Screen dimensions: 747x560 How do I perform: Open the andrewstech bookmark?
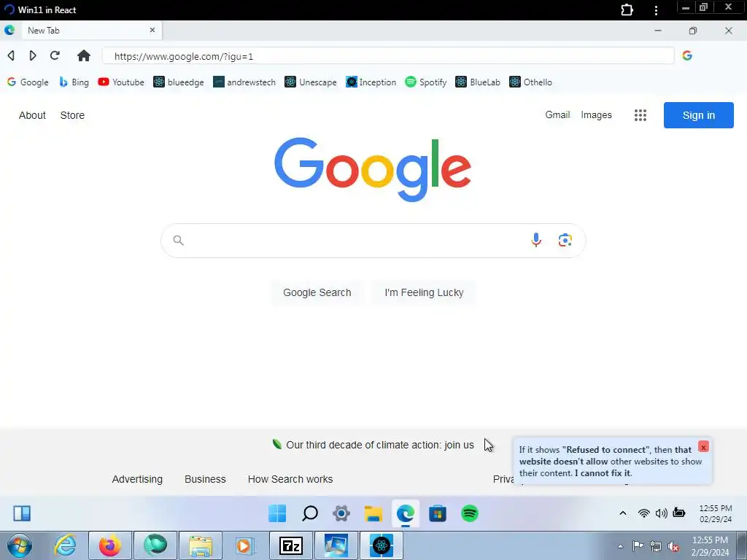click(x=244, y=82)
